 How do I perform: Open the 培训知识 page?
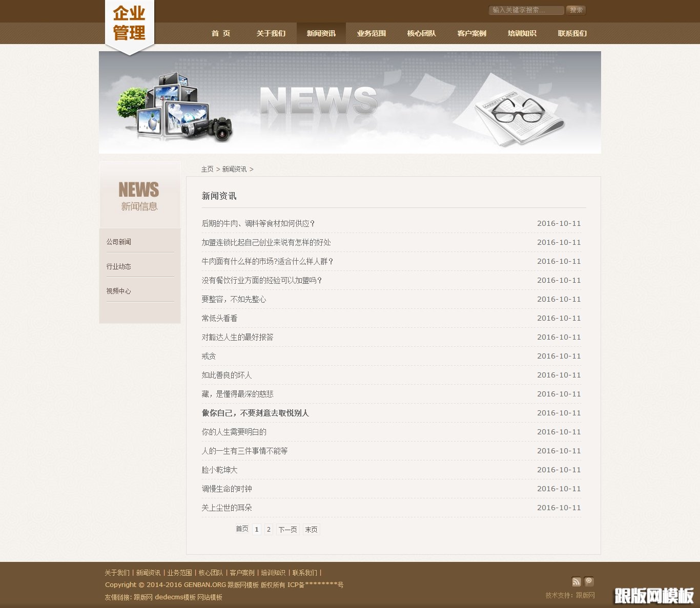(521, 33)
